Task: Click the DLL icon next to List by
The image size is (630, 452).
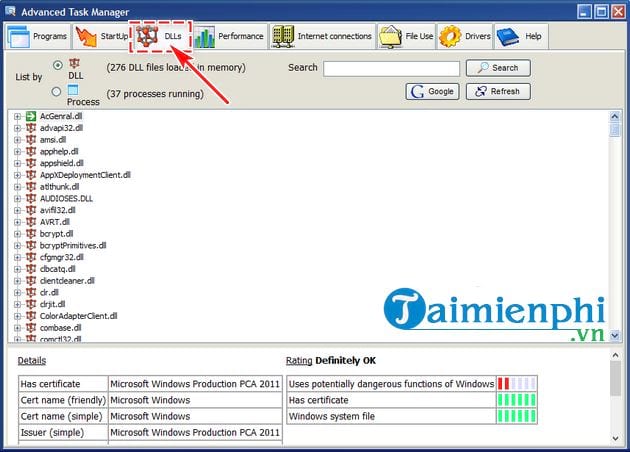Action: pyautogui.click(x=74, y=63)
